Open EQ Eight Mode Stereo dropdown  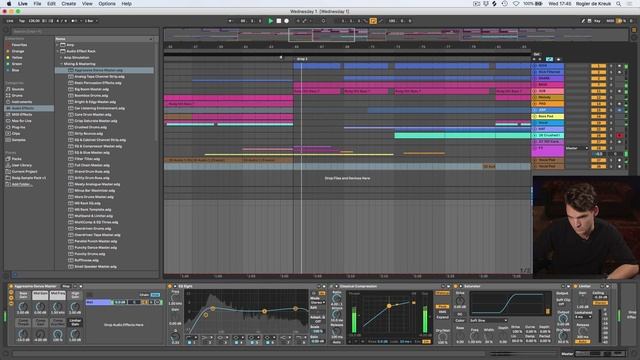(318, 302)
